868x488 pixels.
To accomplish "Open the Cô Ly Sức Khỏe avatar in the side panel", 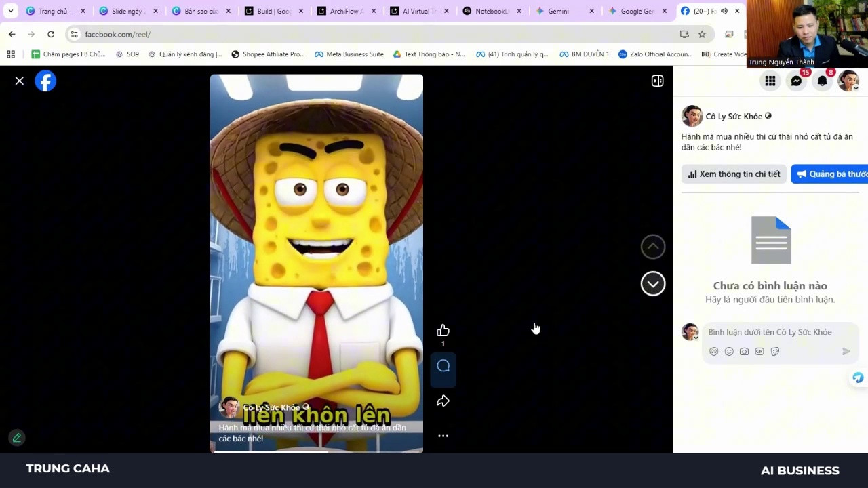I will click(692, 116).
